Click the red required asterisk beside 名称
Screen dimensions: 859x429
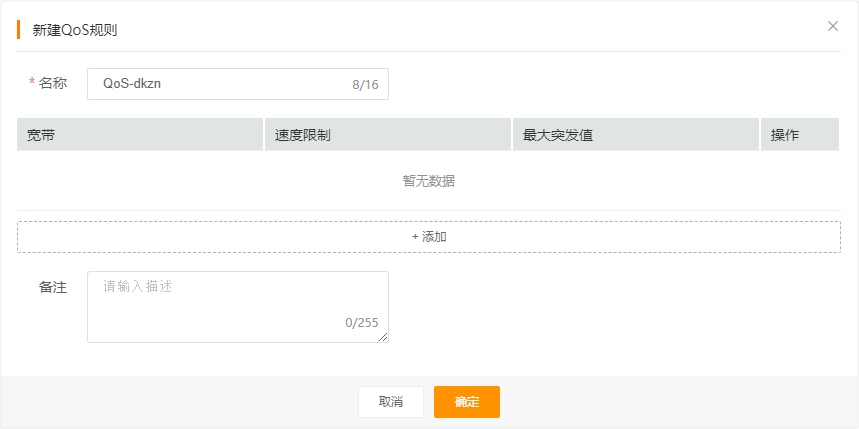pyautogui.click(x=32, y=83)
